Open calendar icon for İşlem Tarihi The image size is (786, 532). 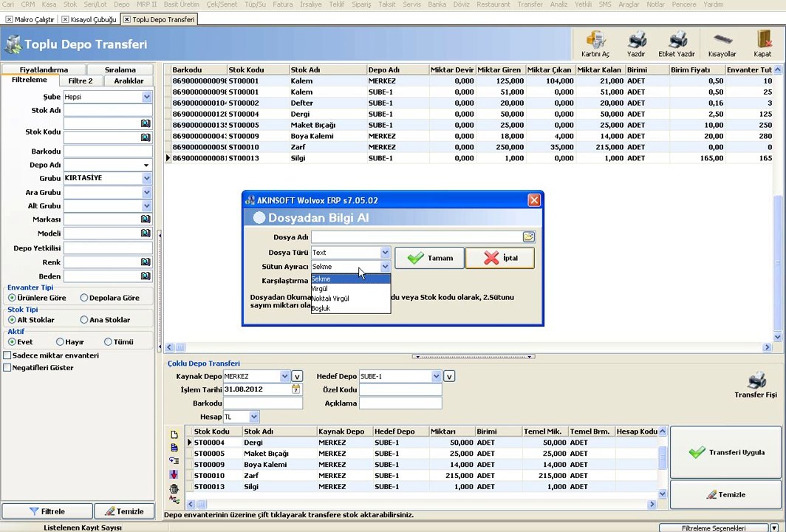pyautogui.click(x=295, y=389)
